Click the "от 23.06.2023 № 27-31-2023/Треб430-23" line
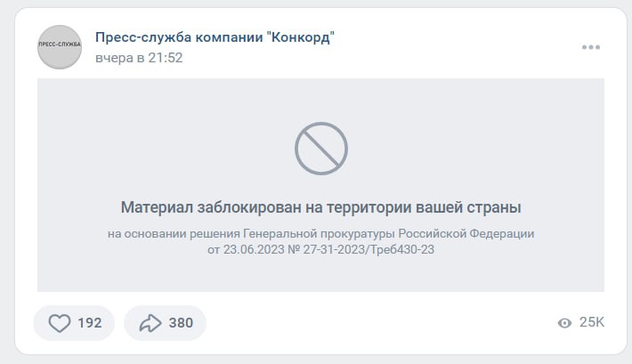The height and width of the screenshot is (364, 632). coord(320,249)
